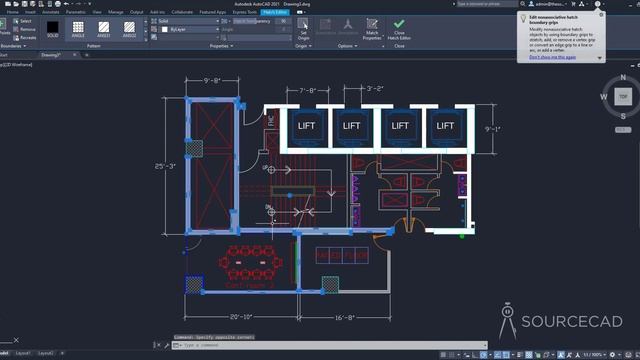The image size is (640, 360).
Task: Expand the Boundaries panel dropdown
Action: coord(13,46)
